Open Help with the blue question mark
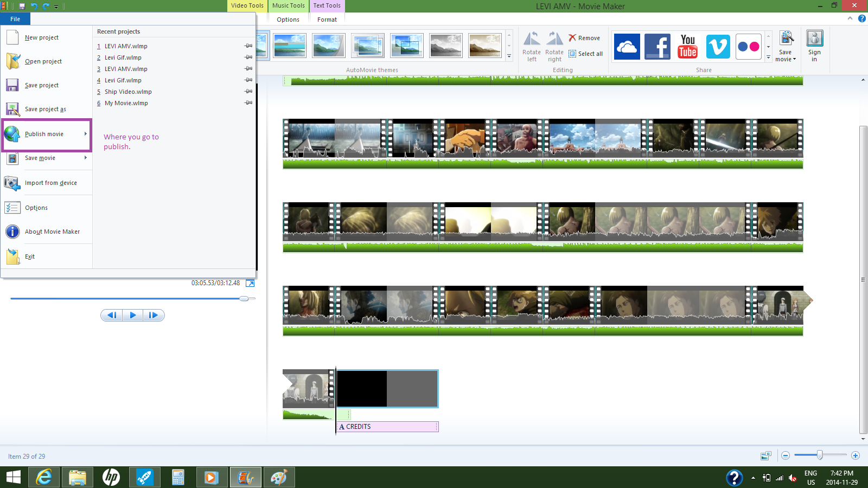Image resolution: width=868 pixels, height=488 pixels. tap(861, 18)
